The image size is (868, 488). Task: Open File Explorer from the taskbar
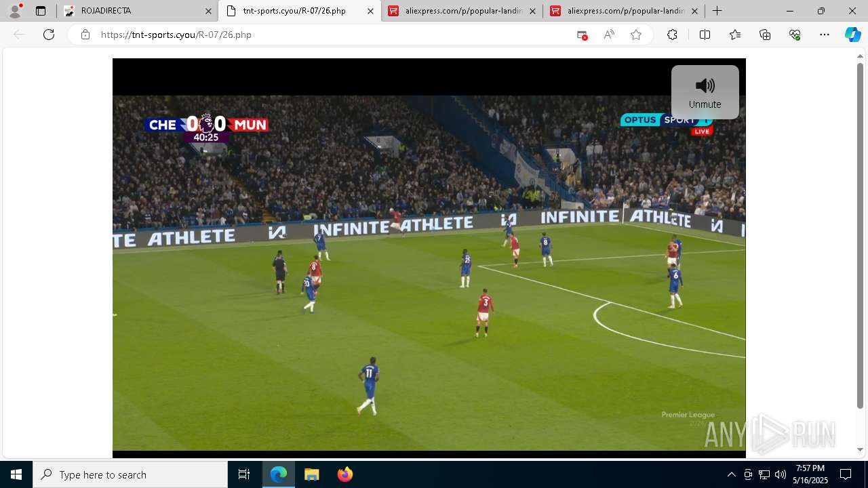311,474
